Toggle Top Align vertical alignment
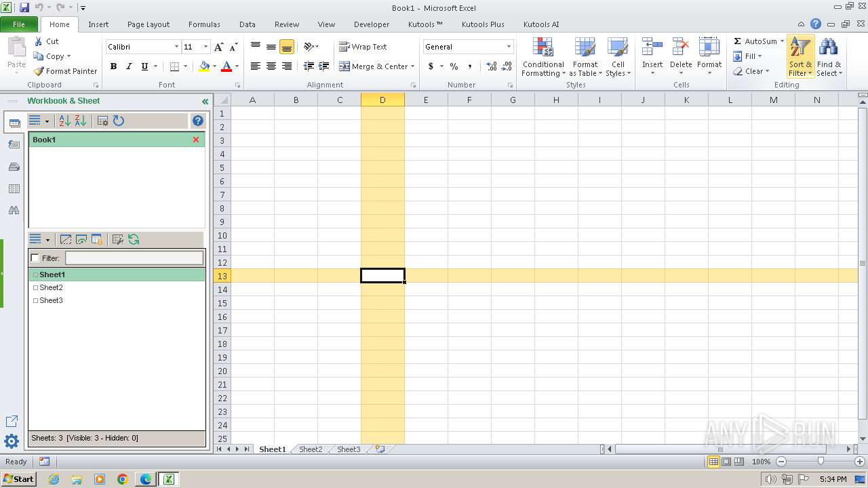This screenshot has height=488, width=868. click(x=256, y=47)
